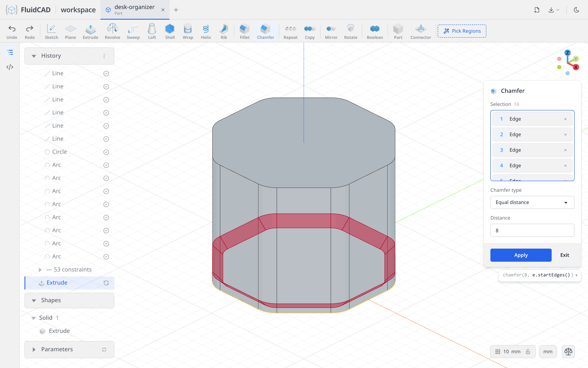Open the Boolean tool
Screen dimensions: 588x368
(375, 31)
